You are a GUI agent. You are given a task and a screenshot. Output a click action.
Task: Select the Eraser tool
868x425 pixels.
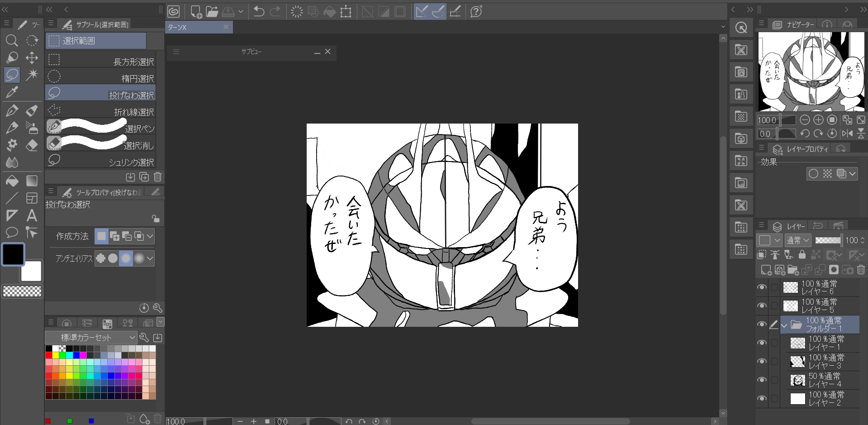(32, 145)
